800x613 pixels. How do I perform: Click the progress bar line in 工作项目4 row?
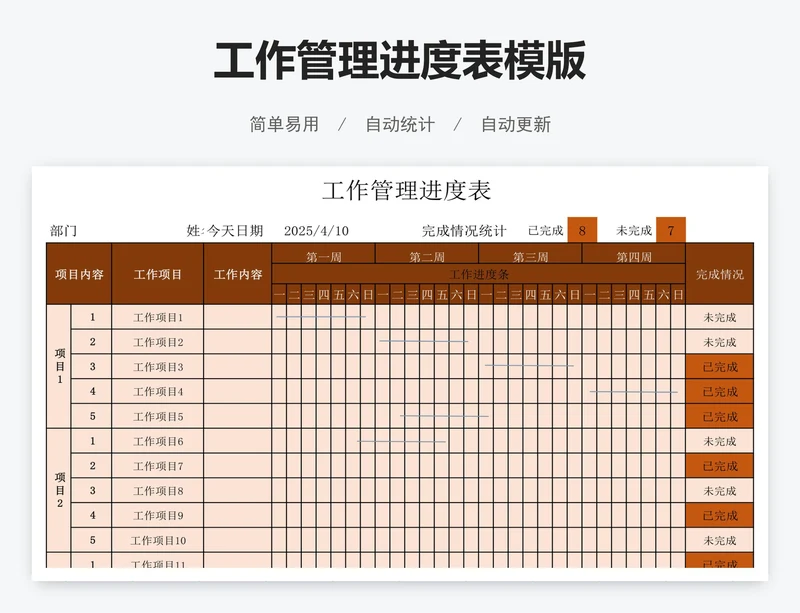tap(634, 392)
